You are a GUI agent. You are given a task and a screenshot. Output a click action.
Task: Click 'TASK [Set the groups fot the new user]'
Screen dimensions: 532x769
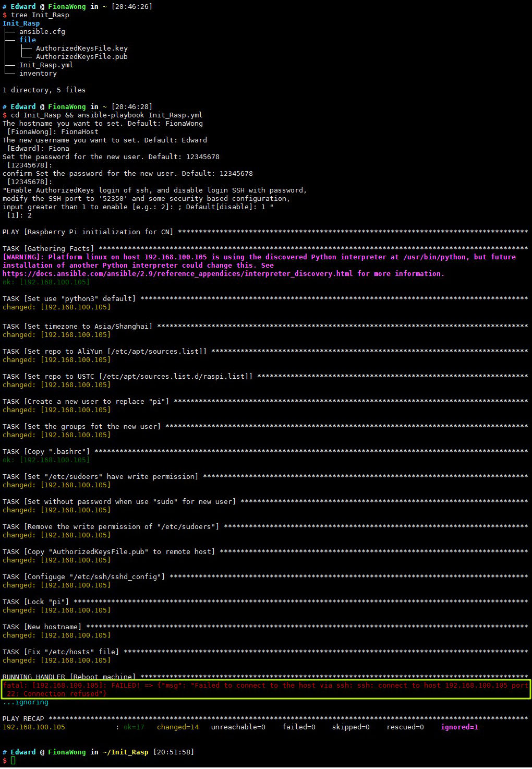(265, 427)
